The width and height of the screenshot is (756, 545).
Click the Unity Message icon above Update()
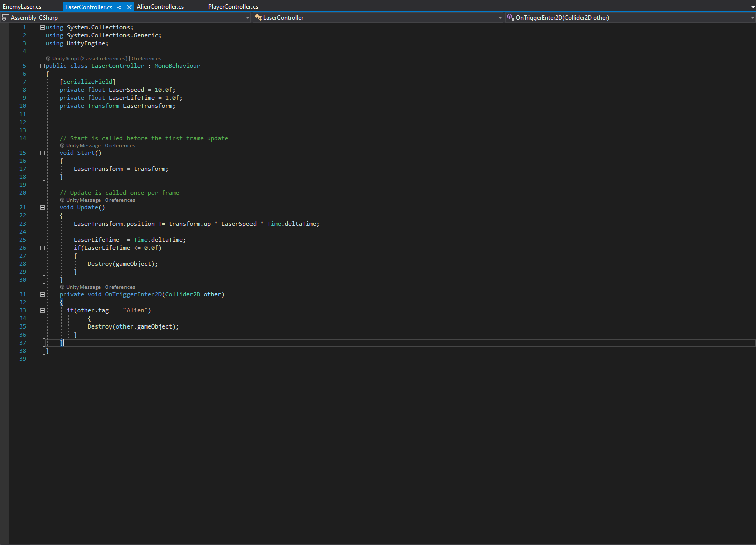[x=62, y=200]
